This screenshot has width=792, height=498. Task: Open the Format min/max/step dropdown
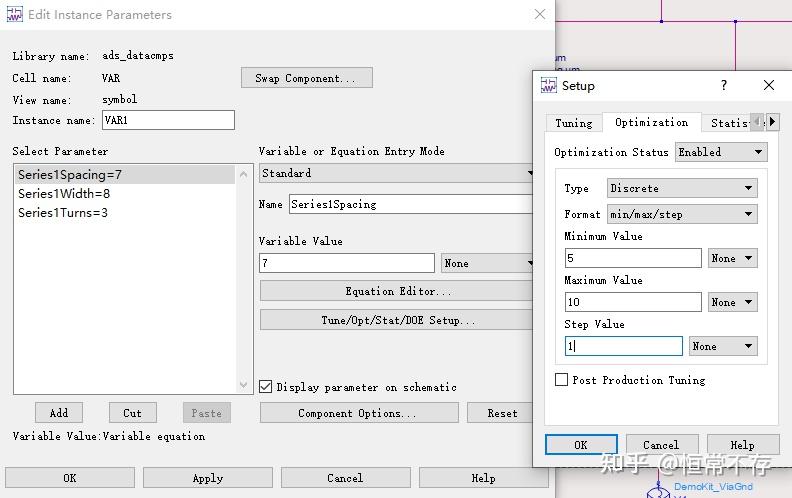click(681, 214)
